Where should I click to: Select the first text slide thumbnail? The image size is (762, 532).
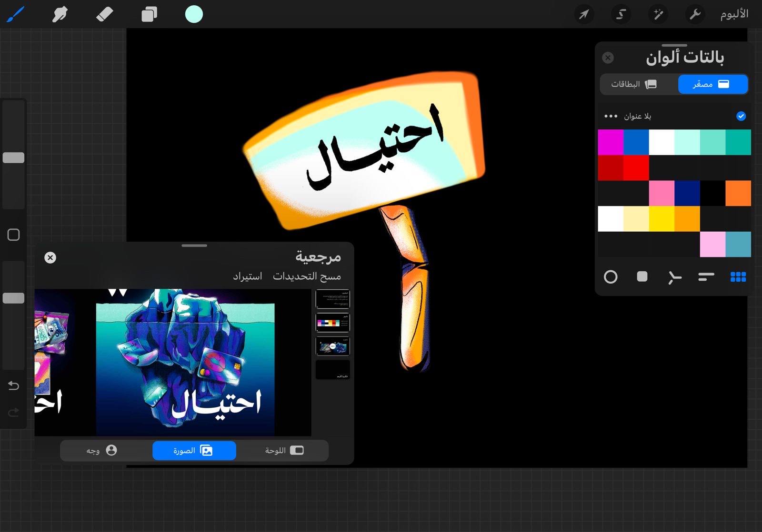(x=333, y=299)
